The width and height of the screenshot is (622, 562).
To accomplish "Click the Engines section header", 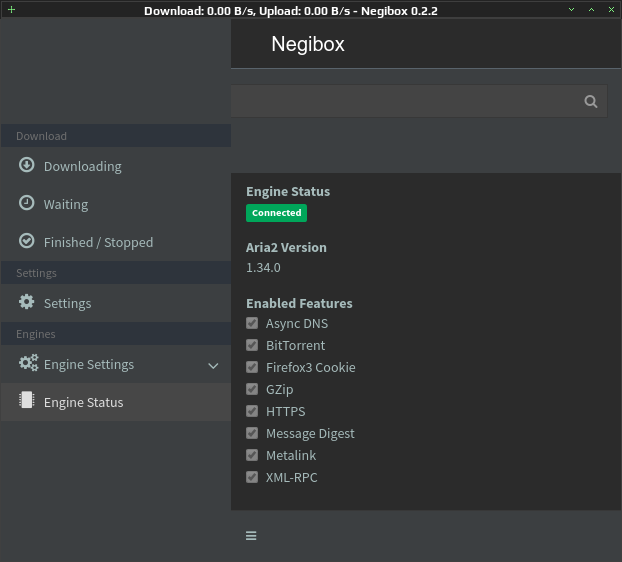I will click(x=116, y=334).
